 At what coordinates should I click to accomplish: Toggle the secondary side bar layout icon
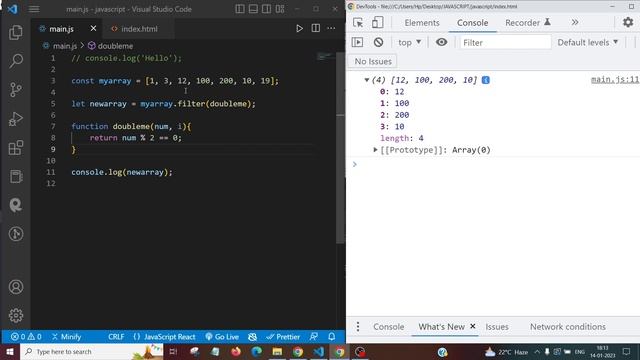click(x=266, y=9)
